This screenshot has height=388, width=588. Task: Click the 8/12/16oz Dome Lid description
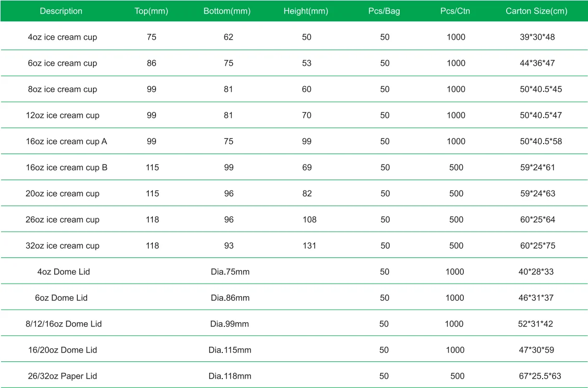pos(64,324)
